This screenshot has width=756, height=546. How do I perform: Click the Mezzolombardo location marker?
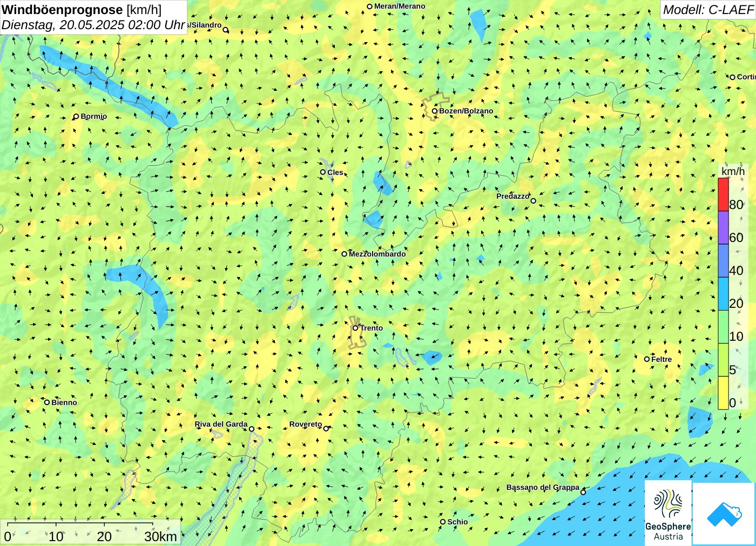344,254
